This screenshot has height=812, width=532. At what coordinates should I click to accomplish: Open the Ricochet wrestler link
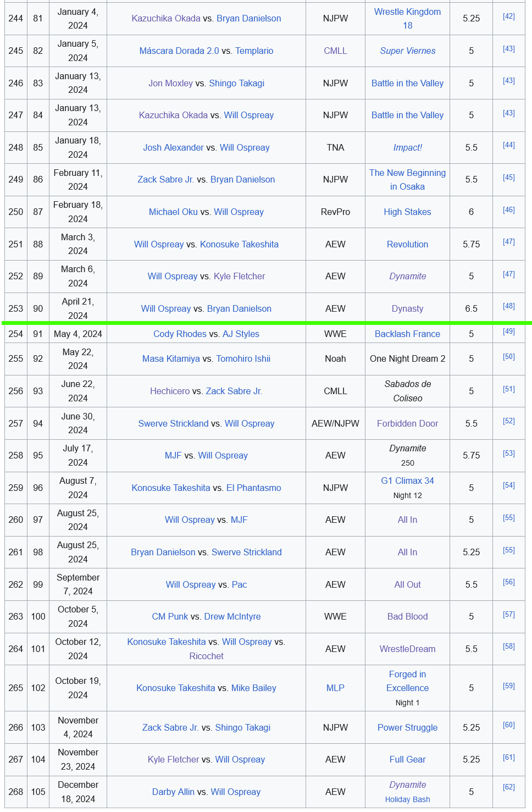coord(206,656)
